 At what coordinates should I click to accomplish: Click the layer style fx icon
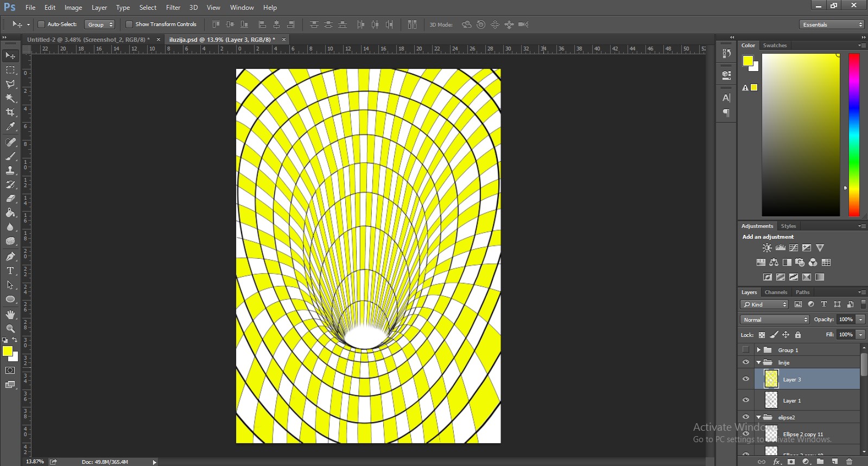coord(777,462)
